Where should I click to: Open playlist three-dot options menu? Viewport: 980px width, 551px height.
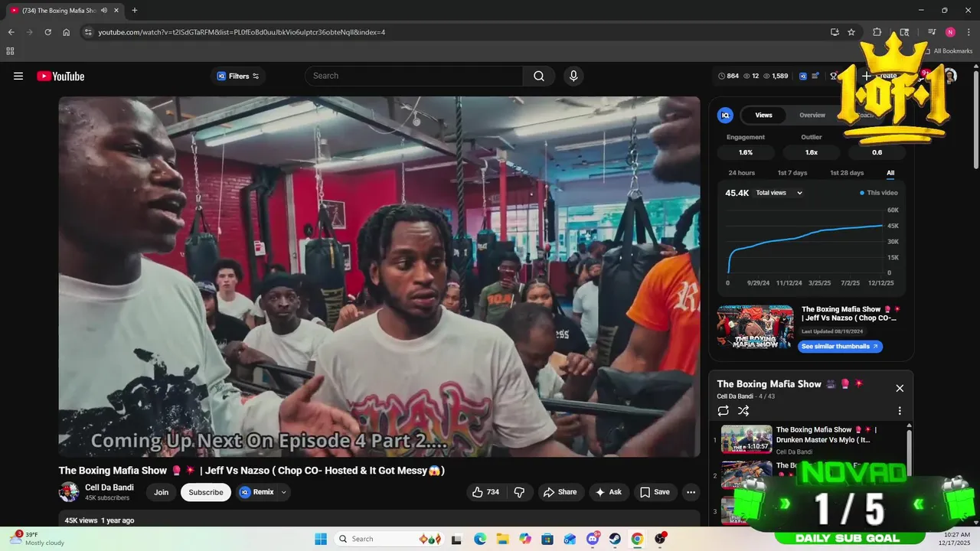[x=900, y=411]
